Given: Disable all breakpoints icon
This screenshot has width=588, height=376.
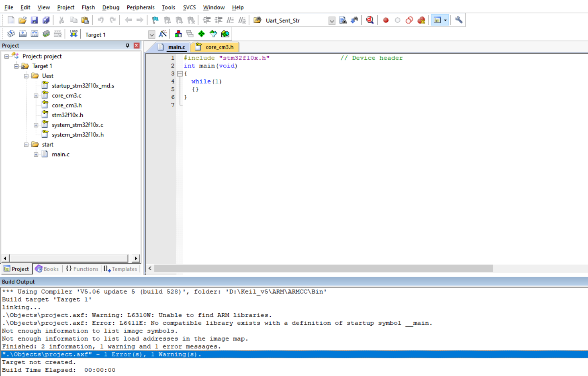Looking at the screenshot, I should coord(409,20).
